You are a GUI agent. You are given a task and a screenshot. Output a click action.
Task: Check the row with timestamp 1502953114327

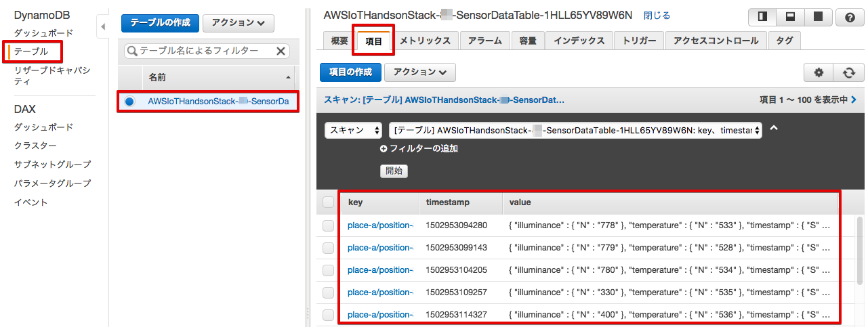tap(329, 315)
